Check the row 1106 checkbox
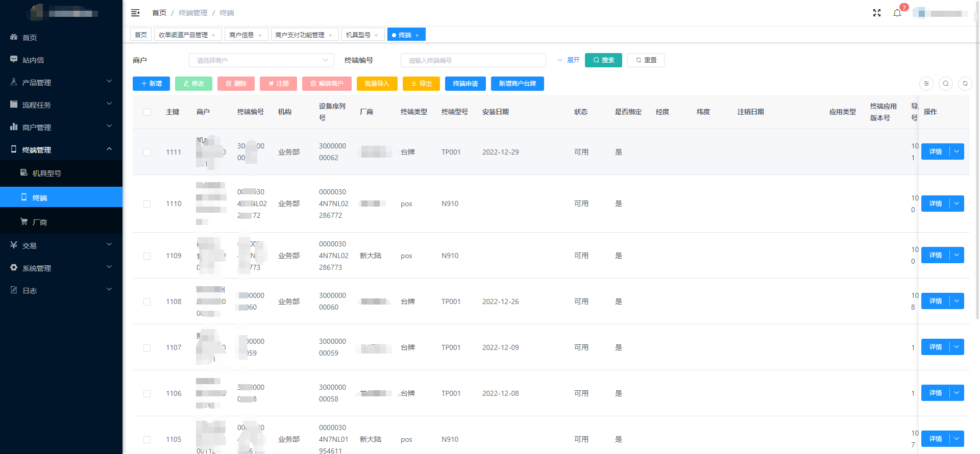 click(147, 394)
